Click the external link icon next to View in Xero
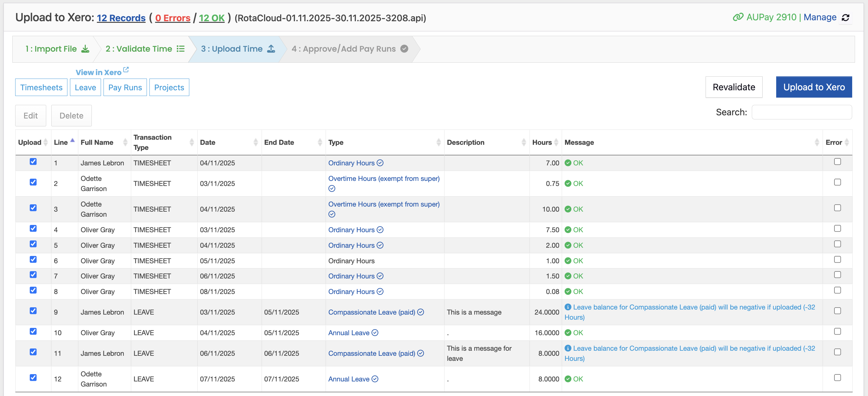Image resolution: width=868 pixels, height=396 pixels. click(x=126, y=69)
